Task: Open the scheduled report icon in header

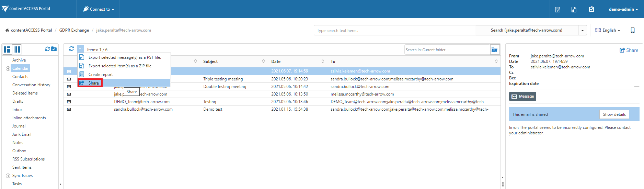Action: click(557, 9)
